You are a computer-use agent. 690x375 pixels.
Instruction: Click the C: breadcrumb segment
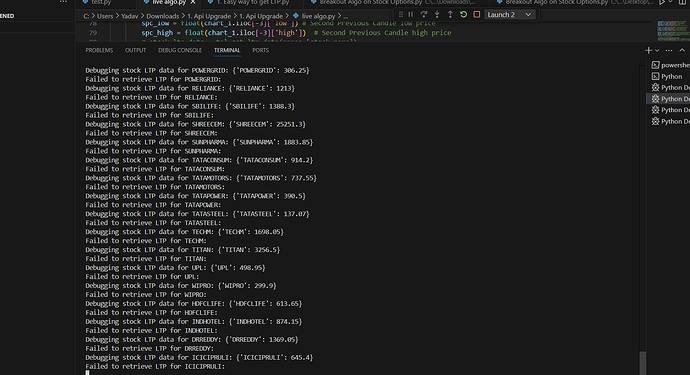point(86,16)
